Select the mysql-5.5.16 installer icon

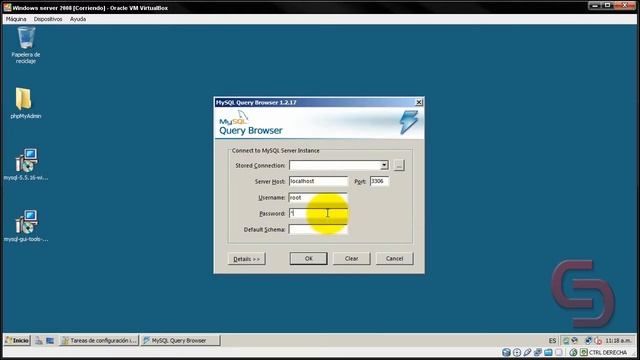(x=26, y=164)
